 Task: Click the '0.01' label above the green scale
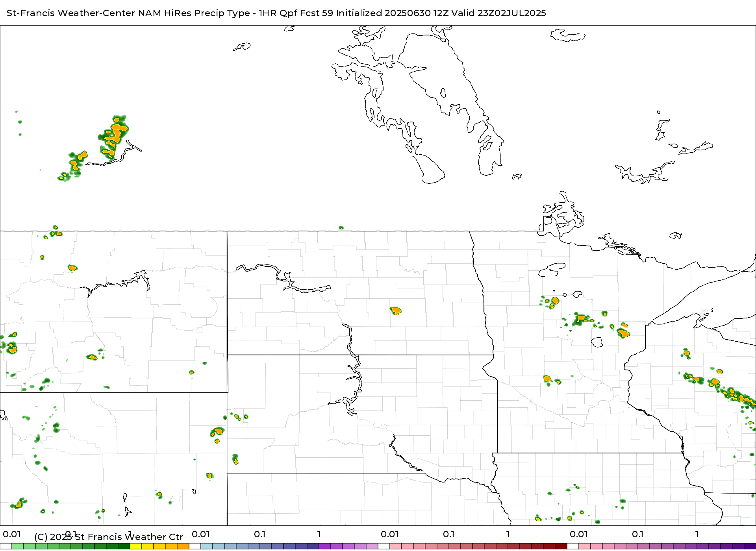12,534
